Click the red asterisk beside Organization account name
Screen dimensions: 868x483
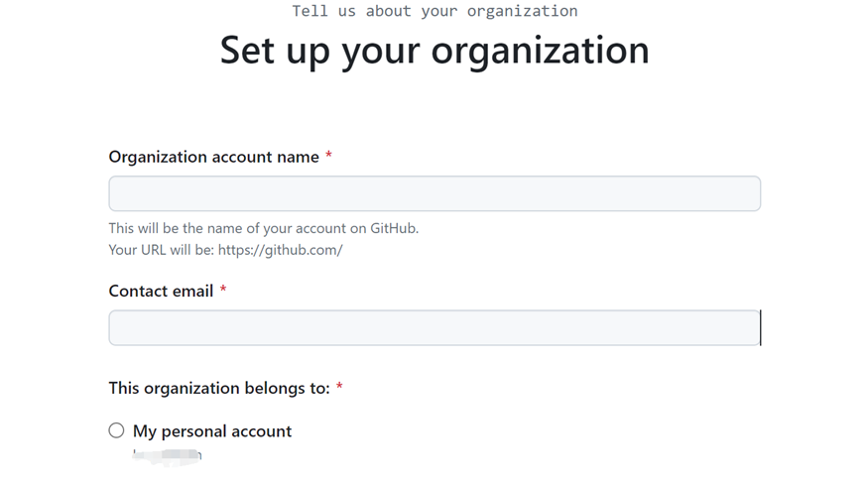(328, 157)
